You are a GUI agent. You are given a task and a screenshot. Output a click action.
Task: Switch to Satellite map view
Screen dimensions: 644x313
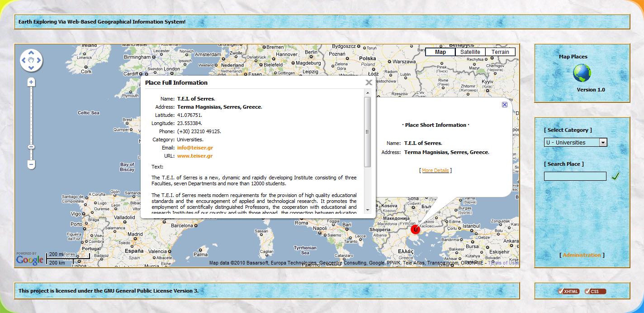[x=470, y=52]
